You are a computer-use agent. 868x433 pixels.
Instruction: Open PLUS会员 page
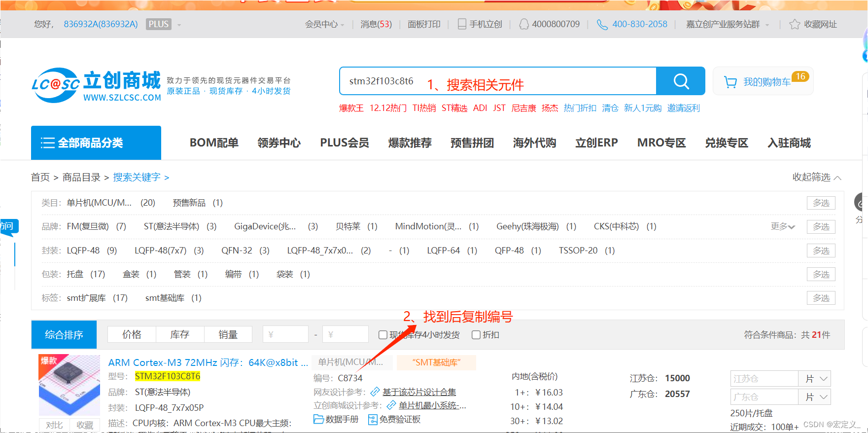click(x=345, y=143)
